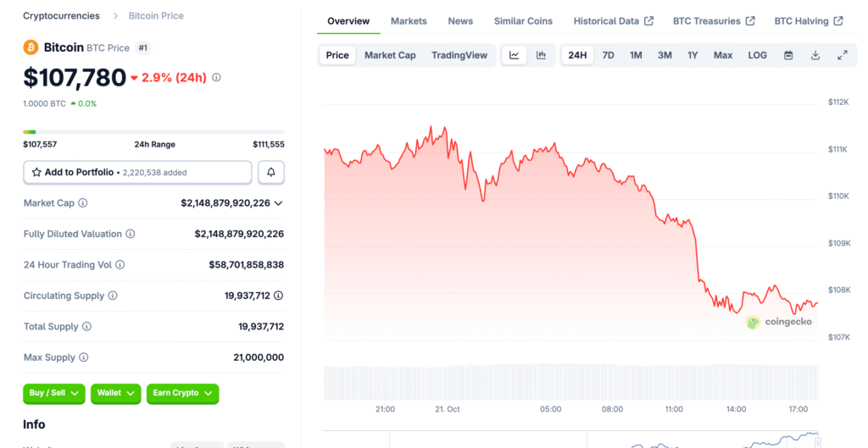
Task: Click Add to Portfolio button
Action: pos(137,172)
